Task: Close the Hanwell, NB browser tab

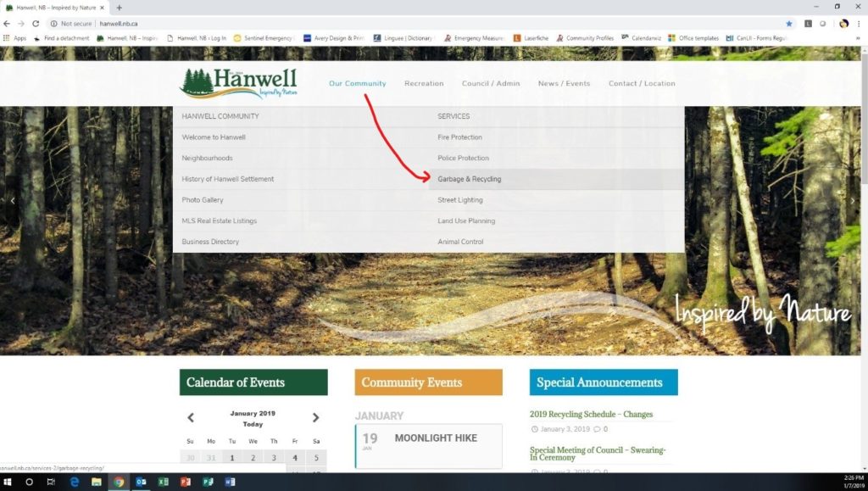Action: click(102, 8)
